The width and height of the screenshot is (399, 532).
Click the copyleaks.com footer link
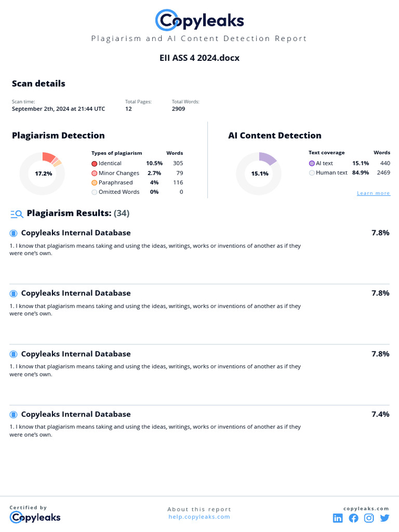(366, 509)
